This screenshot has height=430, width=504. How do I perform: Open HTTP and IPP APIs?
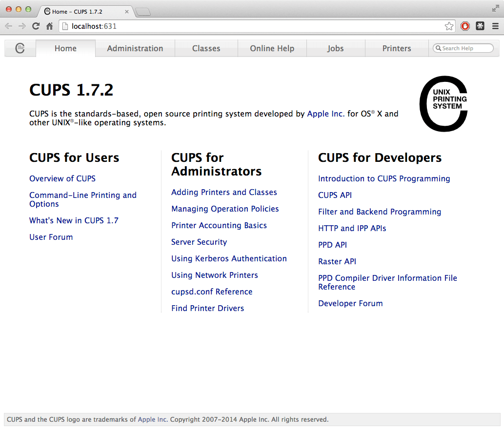pyautogui.click(x=352, y=228)
